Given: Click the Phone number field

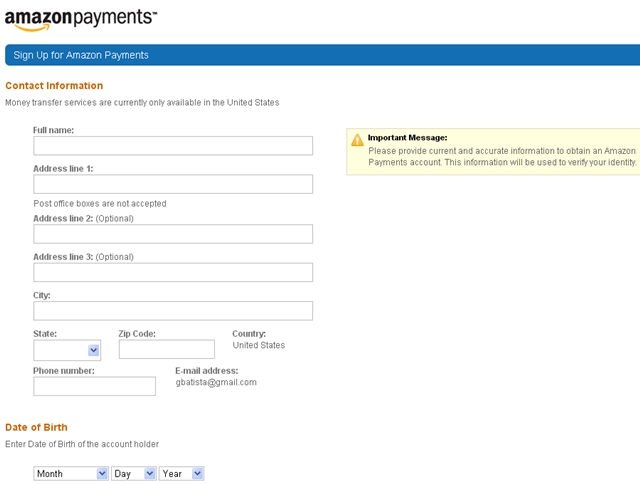Looking at the screenshot, I should click(x=94, y=386).
